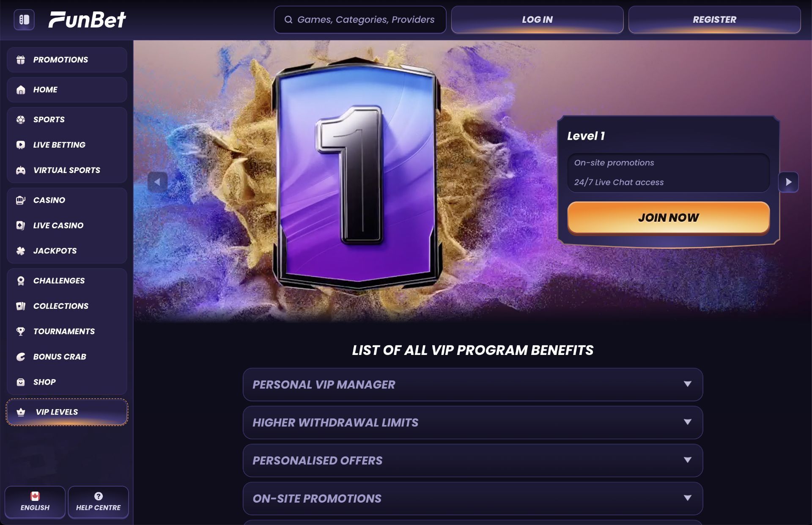Open Virtual Sports via the gamepad icon
Viewport: 812px width, 525px height.
(x=21, y=170)
